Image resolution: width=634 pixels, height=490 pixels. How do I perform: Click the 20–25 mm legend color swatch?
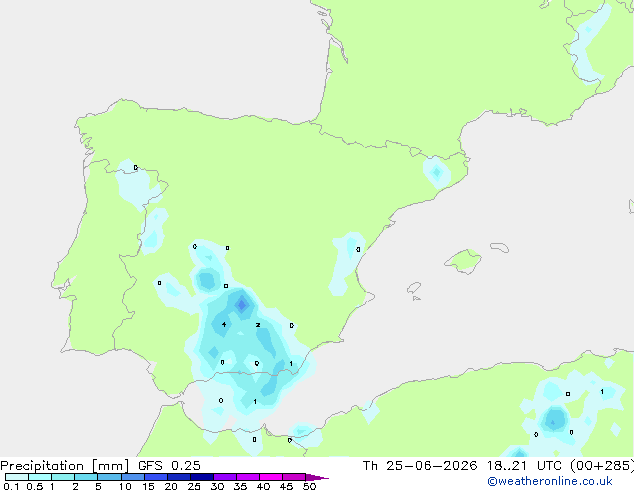tap(179, 477)
